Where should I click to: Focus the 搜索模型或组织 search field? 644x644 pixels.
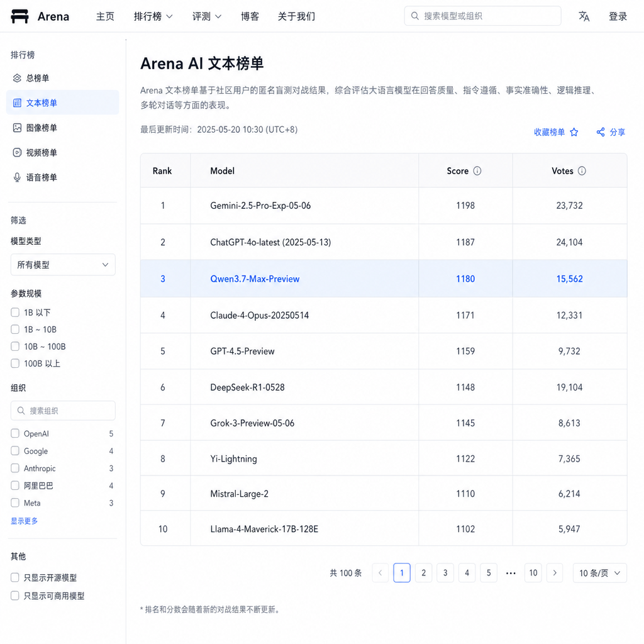coord(482,16)
